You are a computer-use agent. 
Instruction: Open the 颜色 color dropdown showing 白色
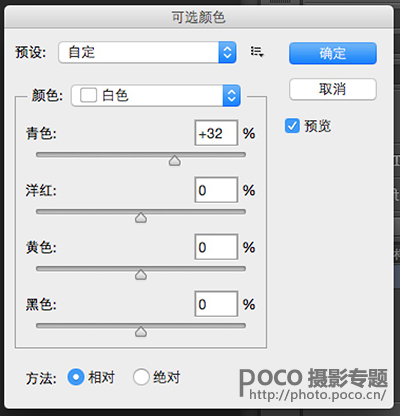(156, 96)
